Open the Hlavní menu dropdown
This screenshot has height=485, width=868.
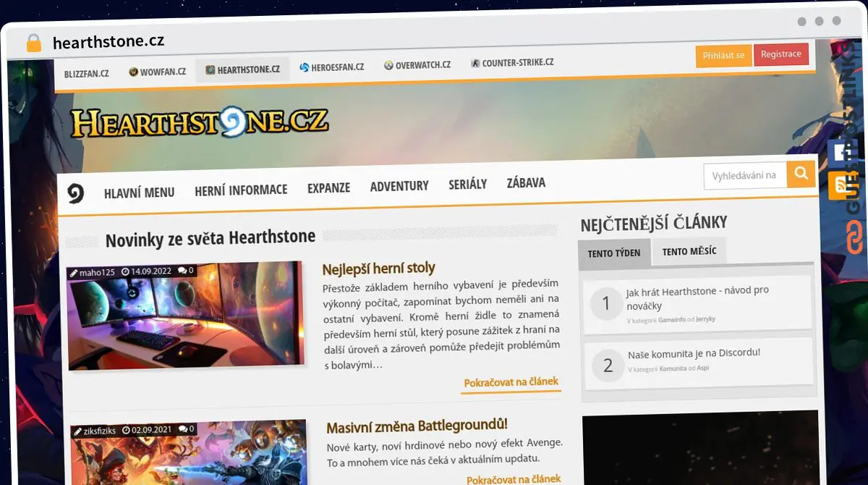pos(139,193)
